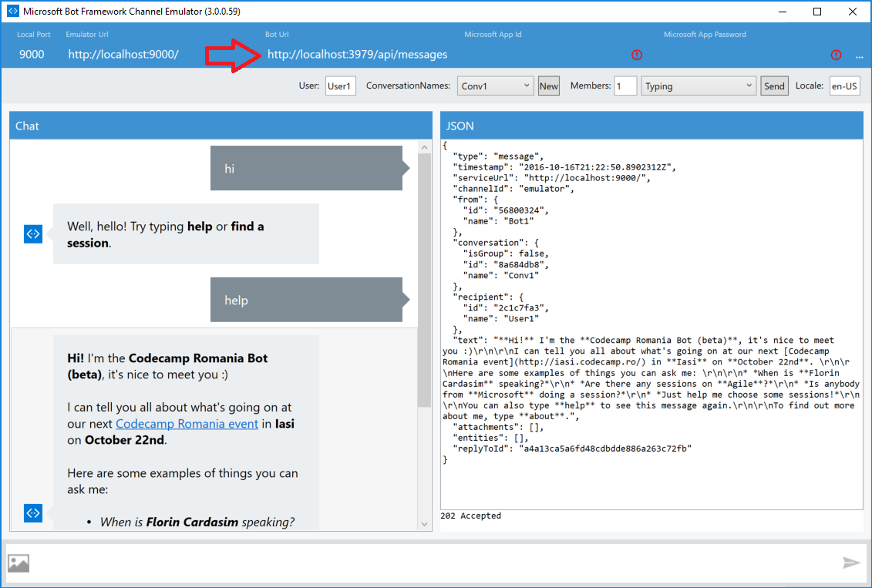Screen dimensions: 872x588
Task: Click 'When is Florin Cardasim speaking?' example
Action: point(197,522)
